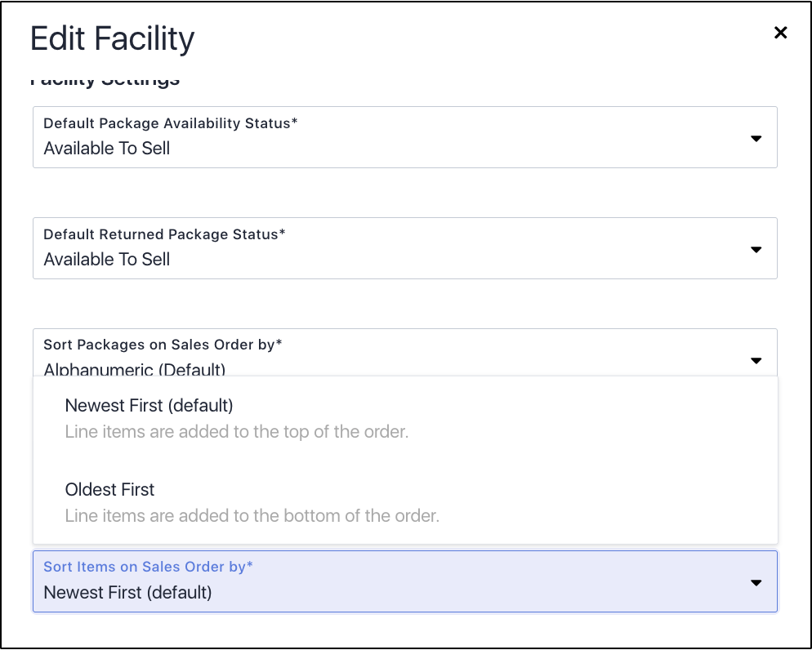This screenshot has width=812, height=650.
Task: Click Available To Sell in Availability Status
Action: tap(107, 149)
